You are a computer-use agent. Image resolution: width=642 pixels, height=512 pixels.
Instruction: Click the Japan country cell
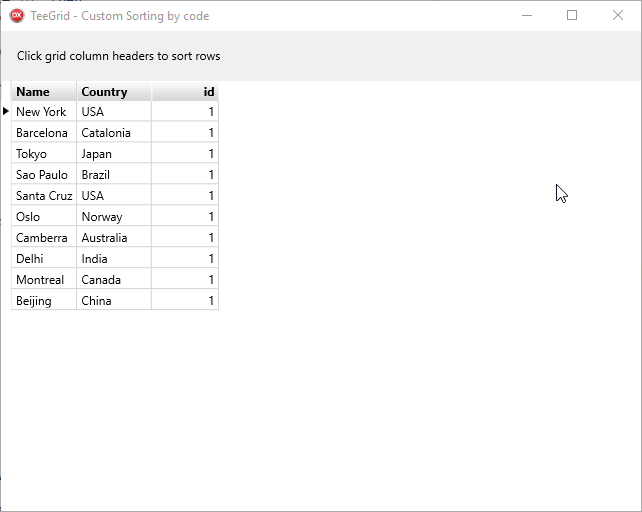click(114, 154)
